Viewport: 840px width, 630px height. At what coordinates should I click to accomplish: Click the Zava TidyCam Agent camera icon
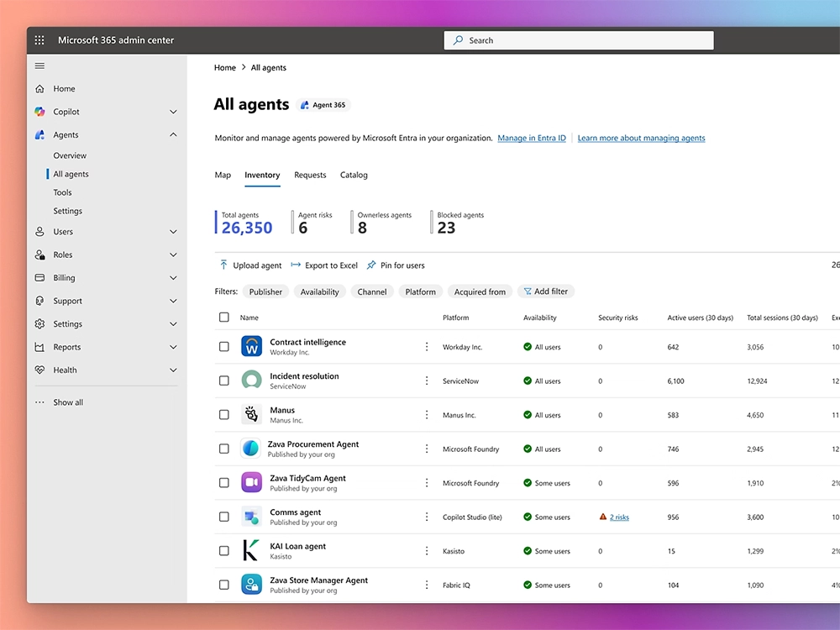pos(251,482)
